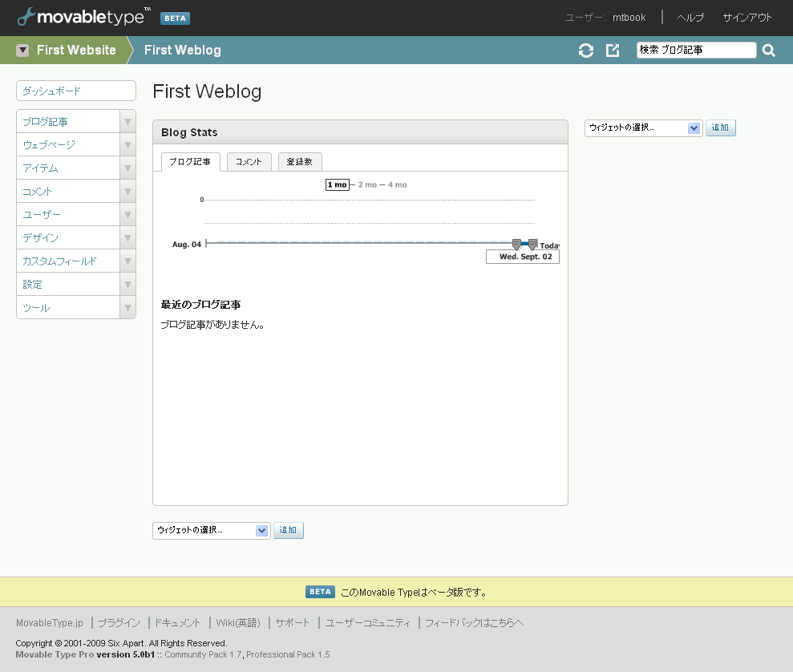793x672 pixels.
Task: Click the left timeline slider handle
Action: point(516,245)
